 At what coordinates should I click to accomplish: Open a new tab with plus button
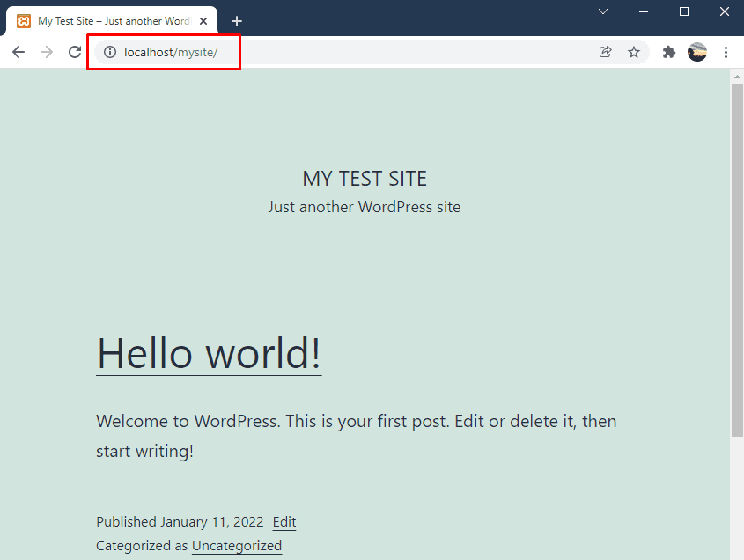237,21
